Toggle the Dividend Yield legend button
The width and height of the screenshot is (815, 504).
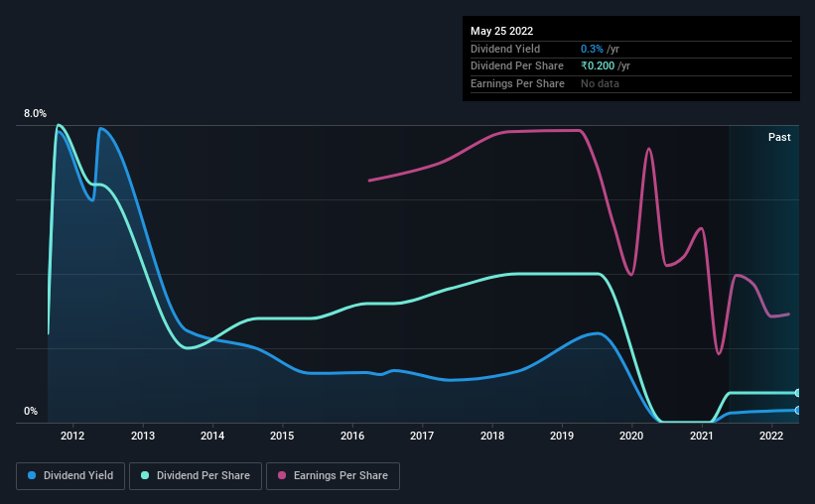pos(70,476)
